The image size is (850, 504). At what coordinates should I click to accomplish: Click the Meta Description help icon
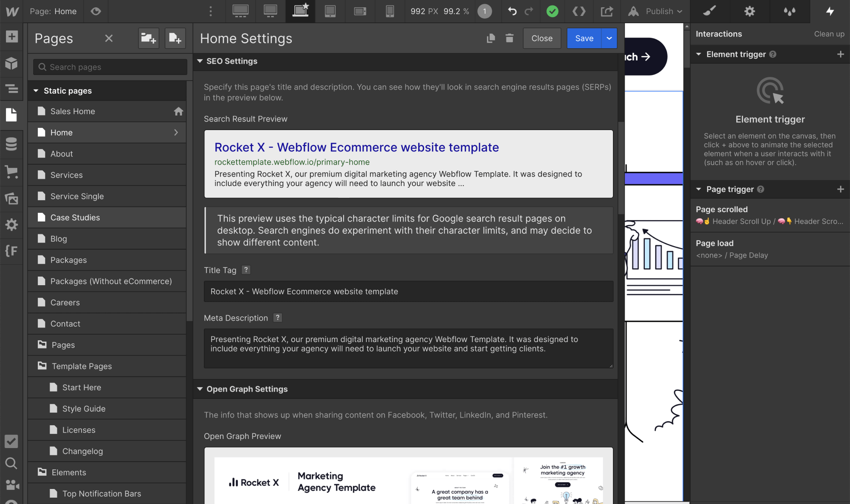278,318
